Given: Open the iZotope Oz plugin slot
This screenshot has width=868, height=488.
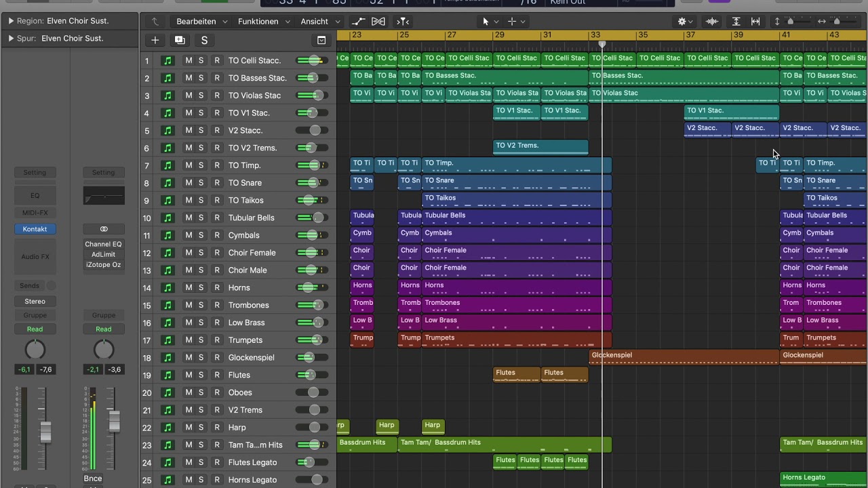Looking at the screenshot, I should [x=104, y=264].
